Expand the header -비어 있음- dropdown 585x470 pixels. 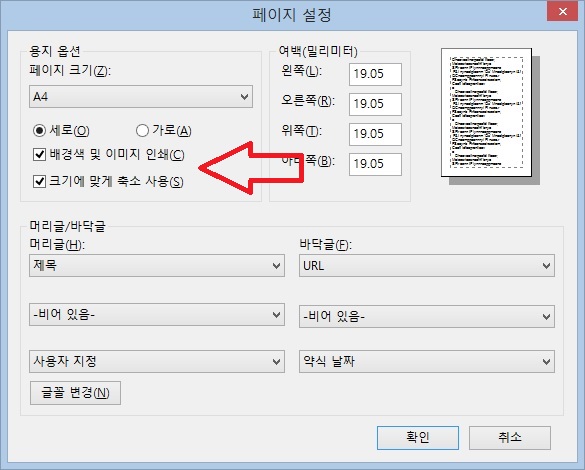157,315
